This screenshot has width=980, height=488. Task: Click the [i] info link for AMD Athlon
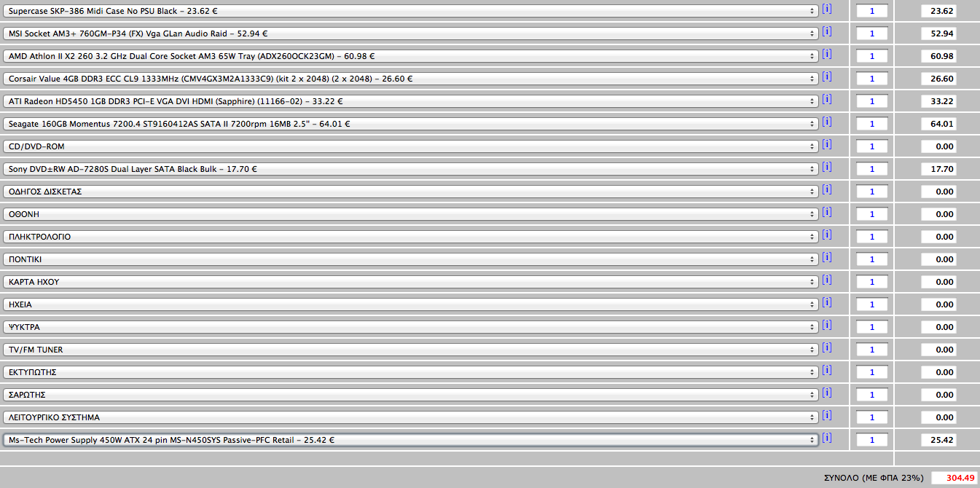point(826,54)
